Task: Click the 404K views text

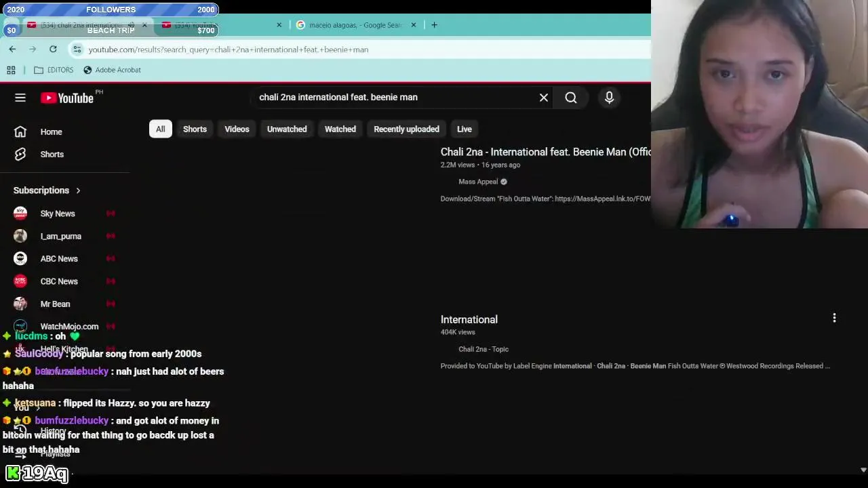Action: tap(458, 332)
